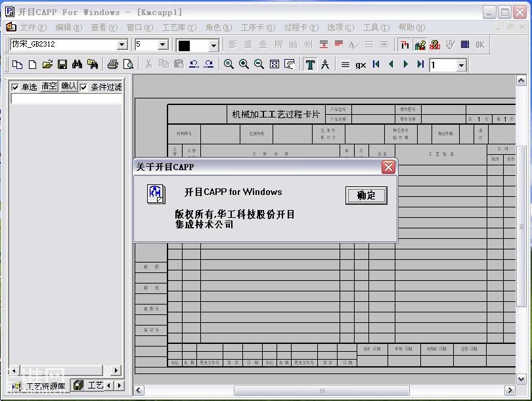Click the 确认 button

69,86
